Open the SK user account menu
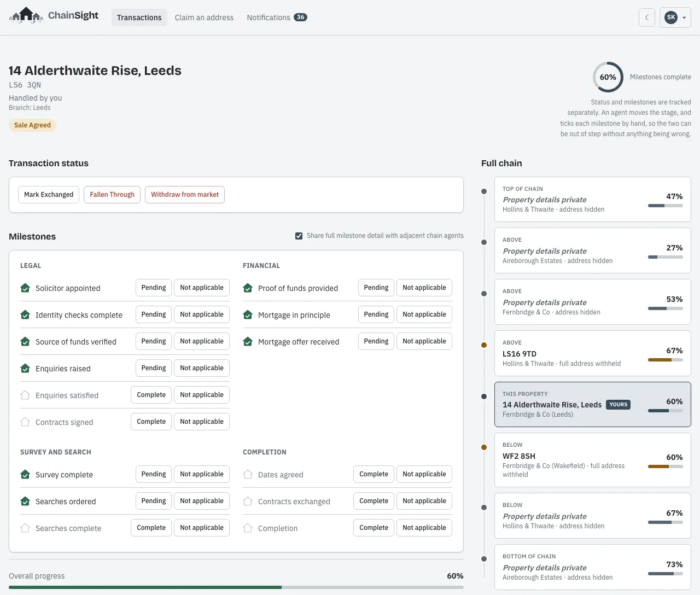Image resolution: width=700 pixels, height=595 pixels. (x=675, y=17)
